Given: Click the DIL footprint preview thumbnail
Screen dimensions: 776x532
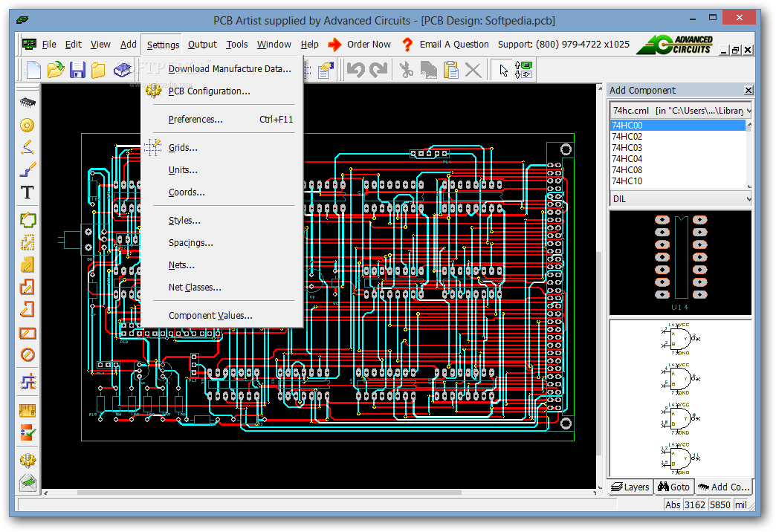Looking at the screenshot, I should pyautogui.click(x=680, y=263).
